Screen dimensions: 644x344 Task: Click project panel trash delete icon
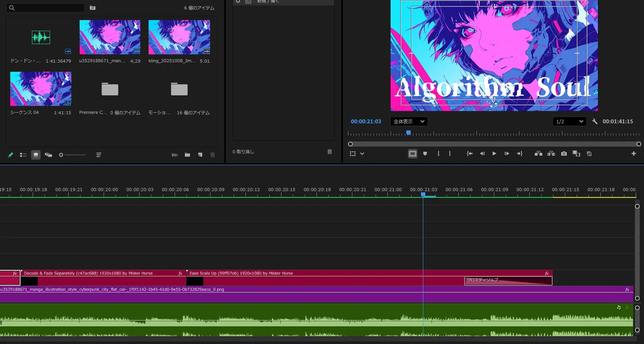pos(213,155)
